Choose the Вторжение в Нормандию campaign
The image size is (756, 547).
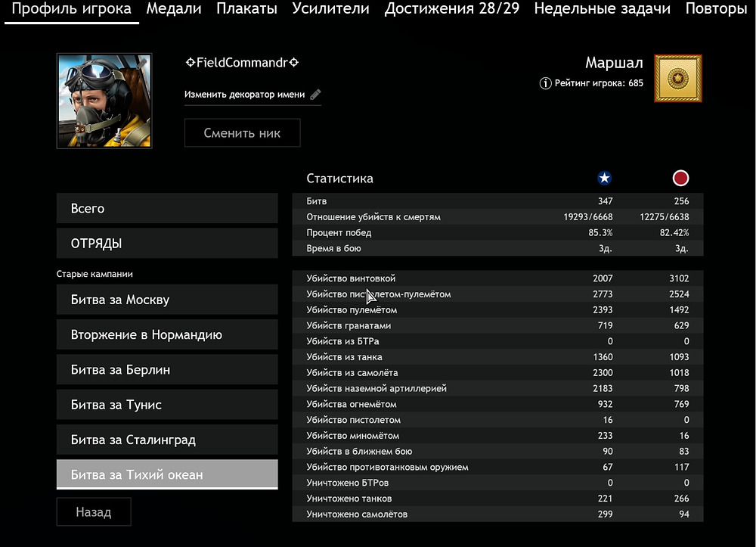click(167, 334)
